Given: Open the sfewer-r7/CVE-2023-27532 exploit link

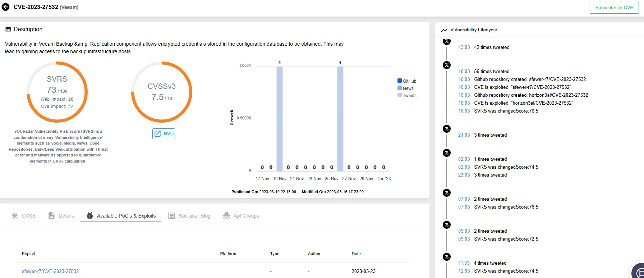Looking at the screenshot, I should [x=52, y=272].
